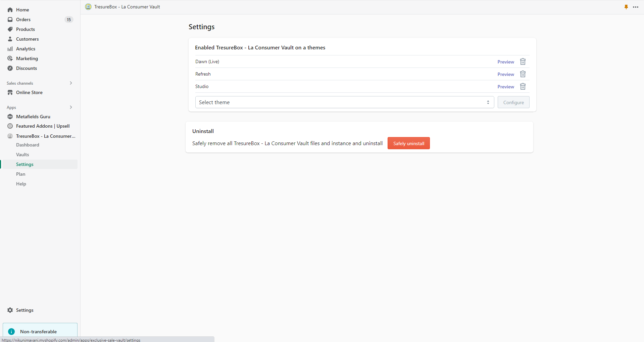Go to Discounts page
This screenshot has width=644, height=342.
pyautogui.click(x=27, y=68)
